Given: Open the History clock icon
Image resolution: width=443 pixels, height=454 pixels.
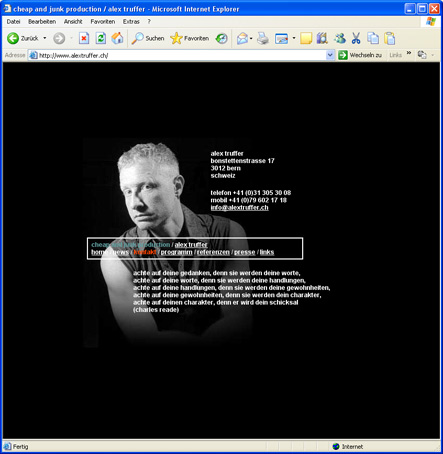Looking at the screenshot, I should click(x=221, y=38).
